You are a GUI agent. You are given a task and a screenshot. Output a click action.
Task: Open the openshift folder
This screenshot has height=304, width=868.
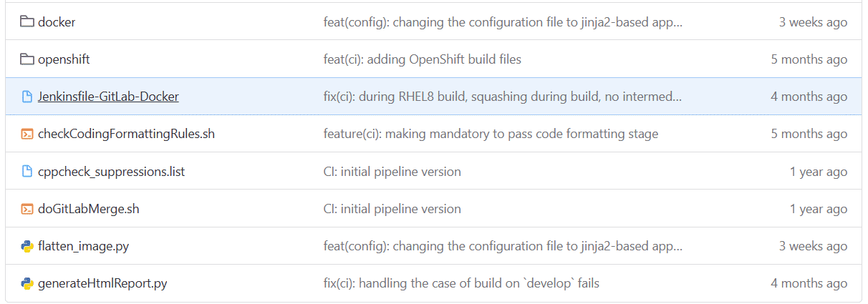point(64,59)
